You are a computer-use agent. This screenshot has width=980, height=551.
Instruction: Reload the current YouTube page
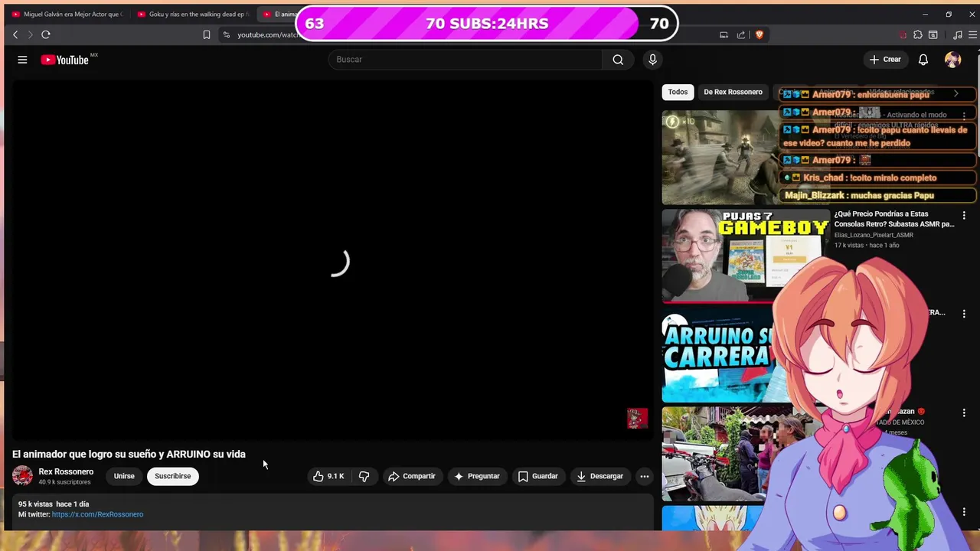46,34
